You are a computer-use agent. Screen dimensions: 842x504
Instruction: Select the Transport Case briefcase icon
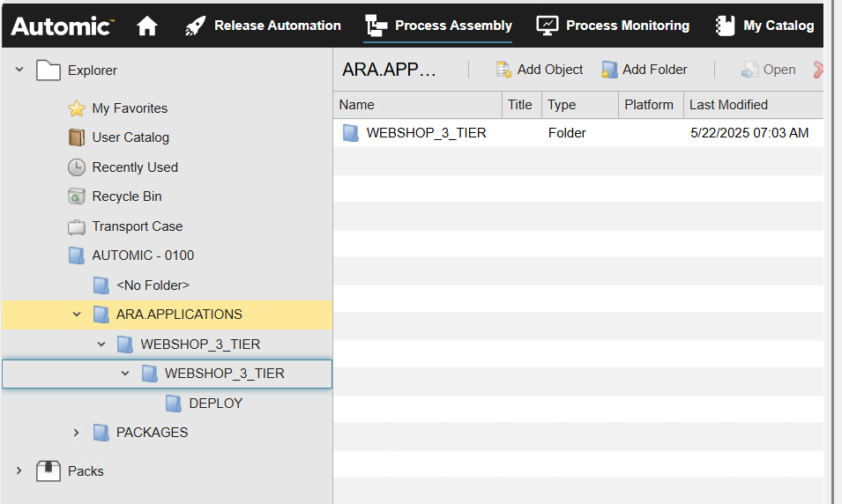coord(76,226)
